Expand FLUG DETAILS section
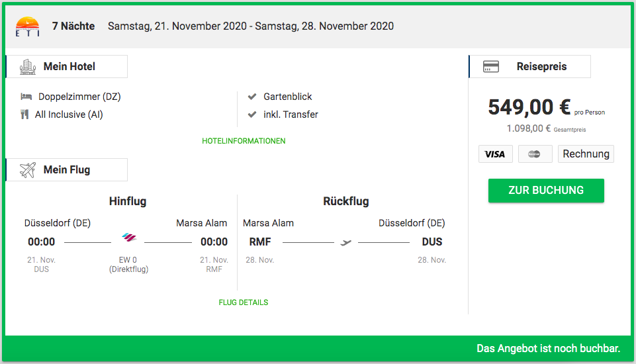The width and height of the screenshot is (636, 364). tap(244, 302)
